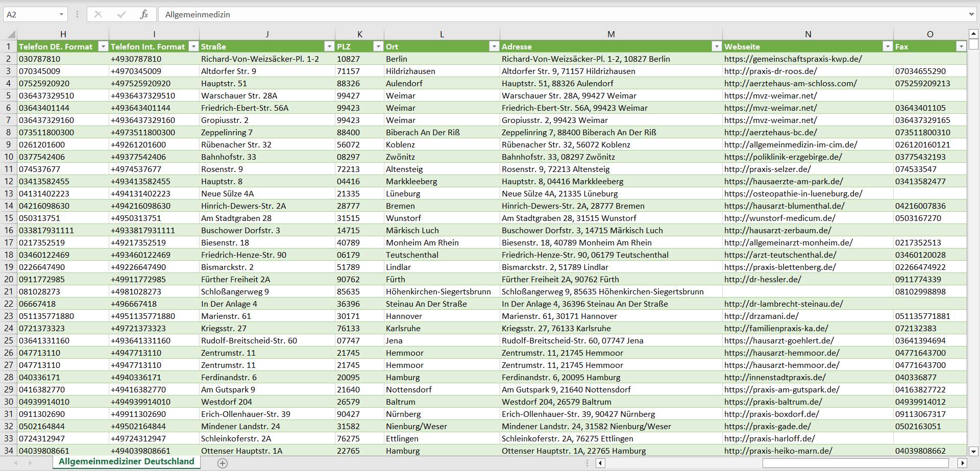Open the Insert Function fx dialog
This screenshot has height=471, width=980.
click(x=144, y=14)
